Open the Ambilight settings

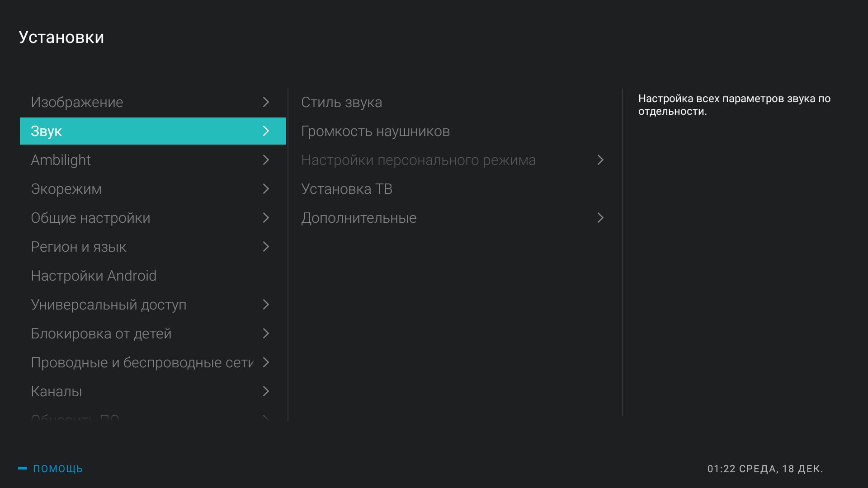153,160
